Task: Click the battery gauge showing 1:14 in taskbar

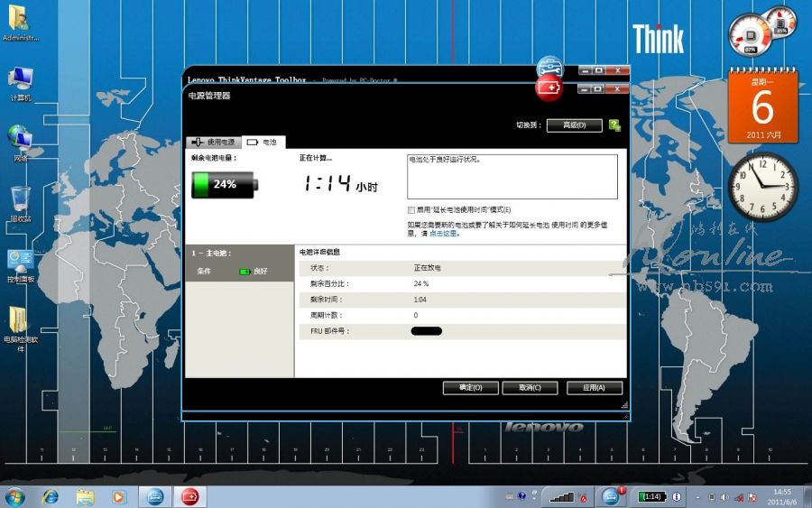Action: 651,497
